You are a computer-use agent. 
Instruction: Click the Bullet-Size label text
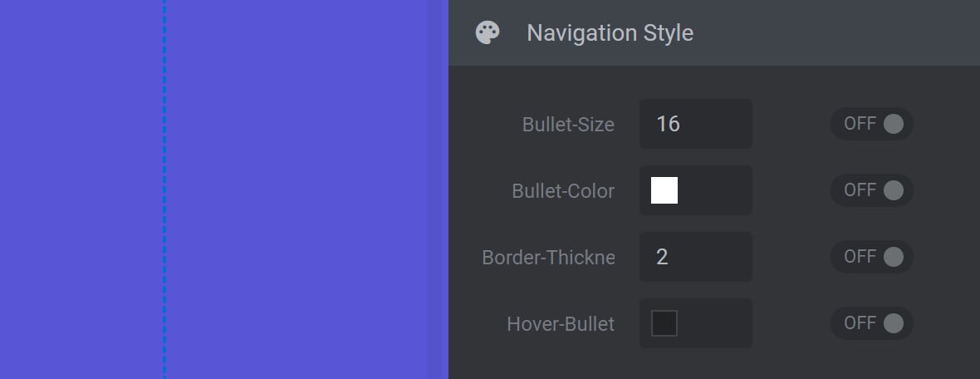point(568,125)
